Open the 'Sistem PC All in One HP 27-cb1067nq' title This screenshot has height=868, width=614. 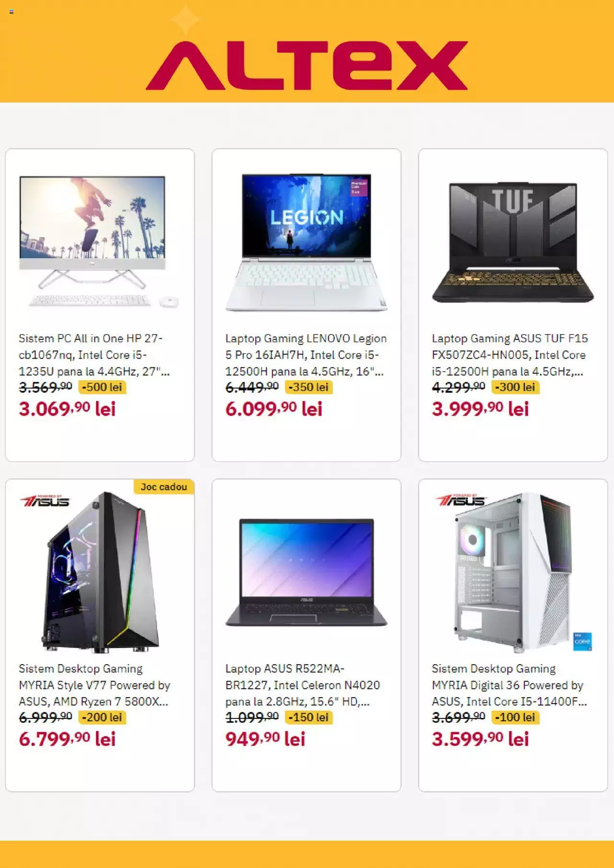(94, 355)
